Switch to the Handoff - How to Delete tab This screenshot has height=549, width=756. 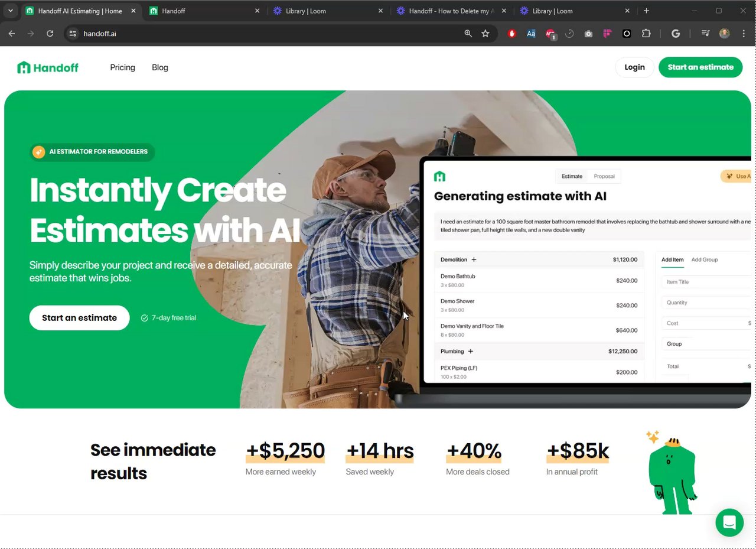(451, 11)
